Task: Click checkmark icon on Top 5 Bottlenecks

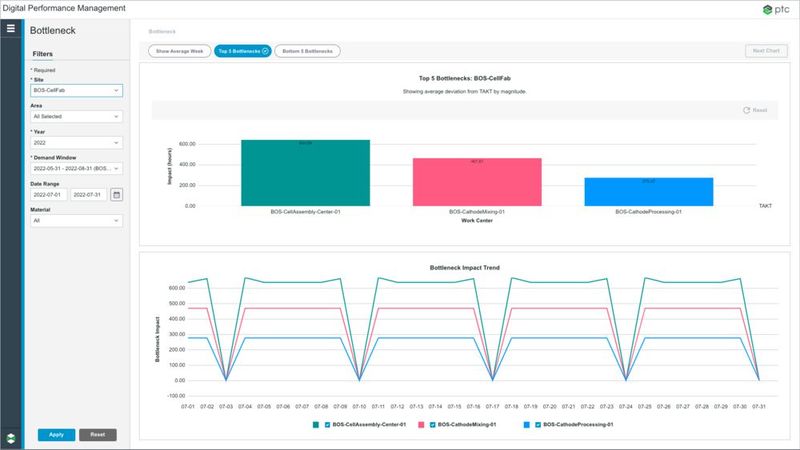Action: [x=264, y=50]
